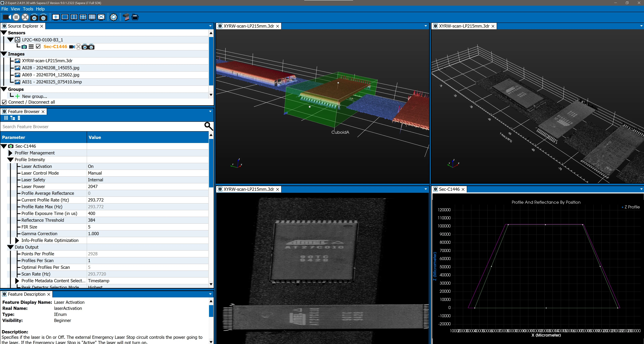The image size is (644, 344).
Task: Toggle Connect / Disconnect all checkbox
Action: (4, 102)
